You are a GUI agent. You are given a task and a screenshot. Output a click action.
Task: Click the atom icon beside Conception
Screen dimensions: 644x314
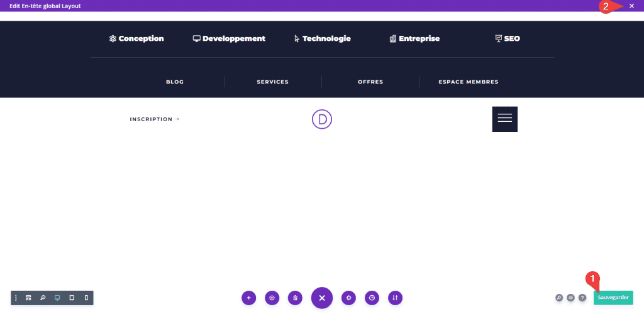pos(113,38)
